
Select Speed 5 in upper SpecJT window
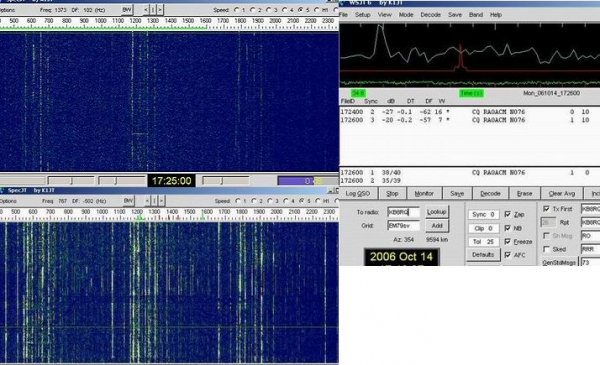[301, 10]
